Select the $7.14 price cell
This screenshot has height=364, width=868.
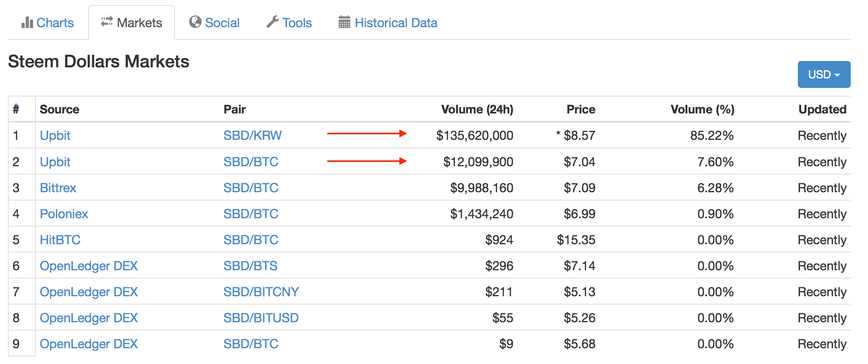[x=579, y=266]
